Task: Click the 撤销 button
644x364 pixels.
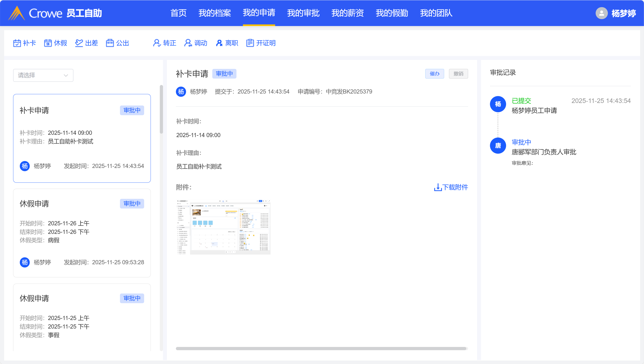Action: [x=458, y=74]
